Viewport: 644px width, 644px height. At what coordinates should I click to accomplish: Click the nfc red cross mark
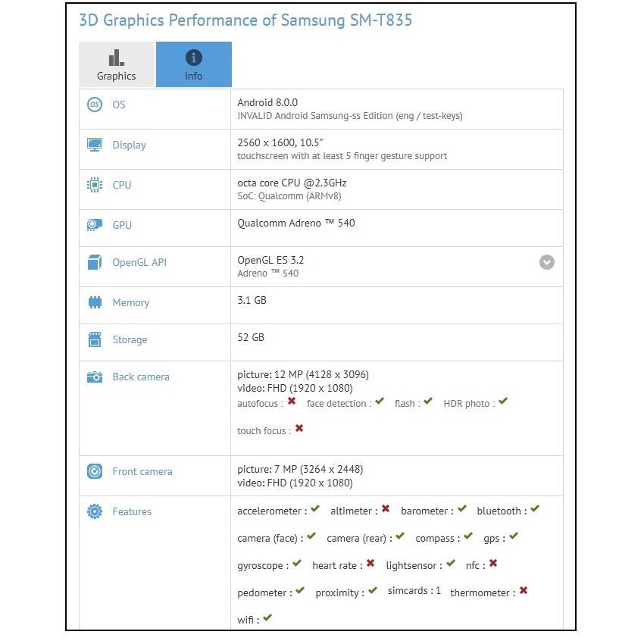493,563
